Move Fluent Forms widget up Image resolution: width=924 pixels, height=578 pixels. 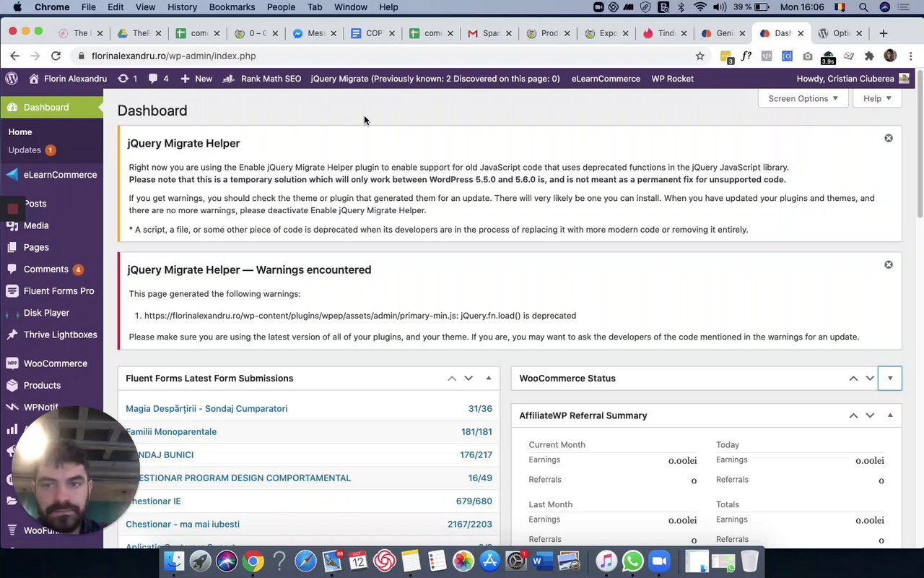coord(452,378)
